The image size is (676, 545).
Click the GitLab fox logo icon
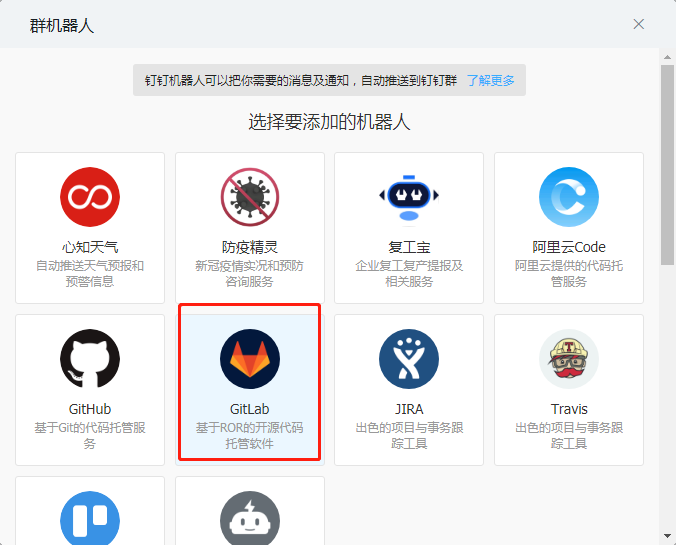coord(250,359)
